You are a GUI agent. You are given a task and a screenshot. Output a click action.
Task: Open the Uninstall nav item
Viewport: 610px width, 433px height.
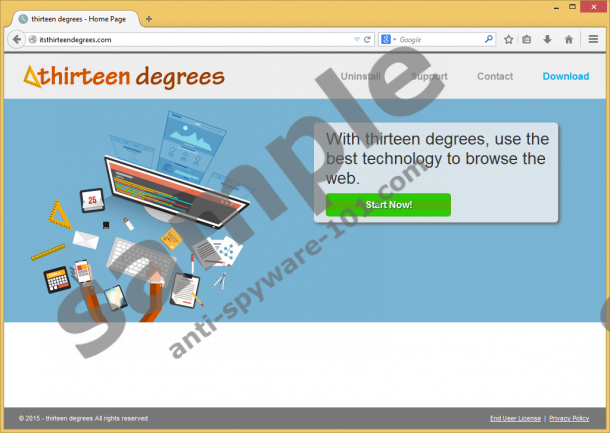pos(360,76)
